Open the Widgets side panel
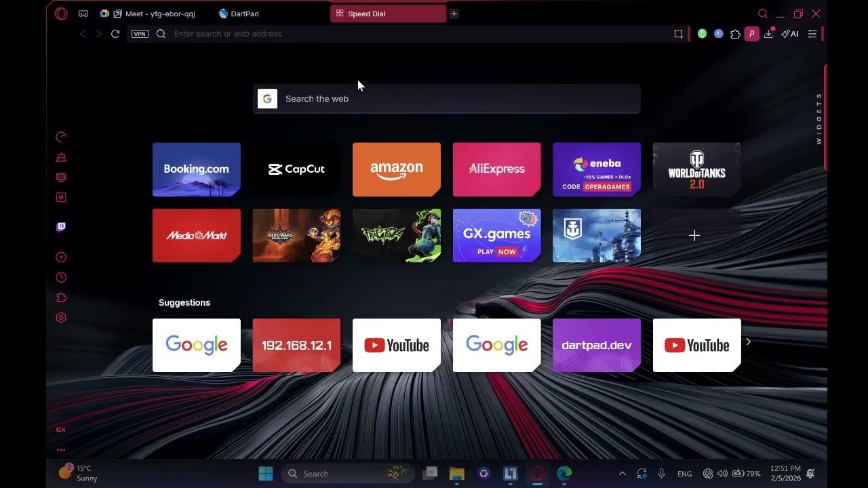868x488 pixels. coord(819,119)
